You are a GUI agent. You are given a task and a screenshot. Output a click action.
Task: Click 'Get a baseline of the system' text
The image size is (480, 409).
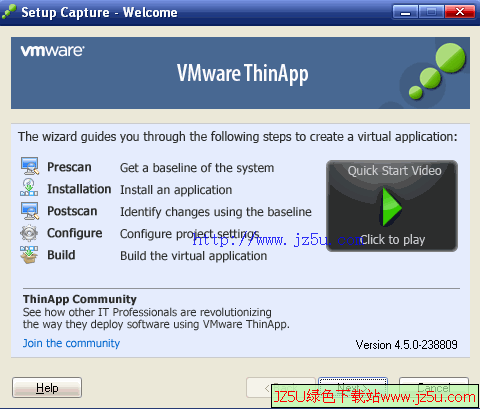pos(197,168)
